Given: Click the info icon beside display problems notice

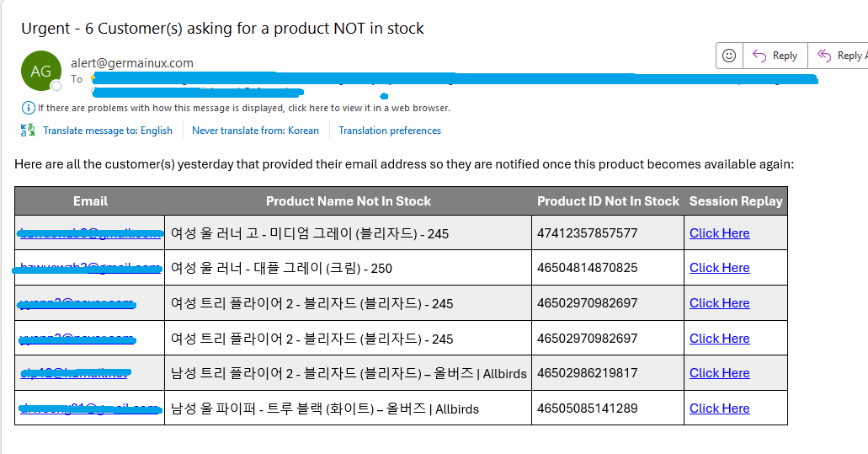Looking at the screenshot, I should pos(28,108).
